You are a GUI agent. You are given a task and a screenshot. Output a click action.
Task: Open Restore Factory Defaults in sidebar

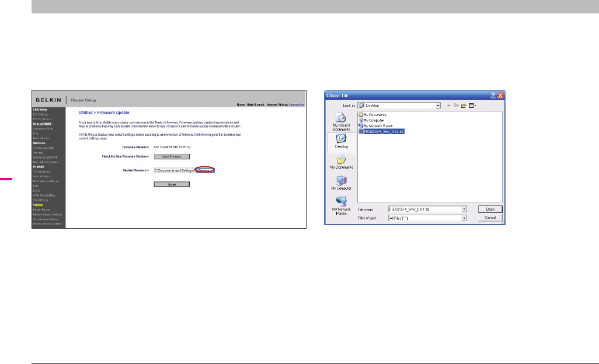coord(47,215)
